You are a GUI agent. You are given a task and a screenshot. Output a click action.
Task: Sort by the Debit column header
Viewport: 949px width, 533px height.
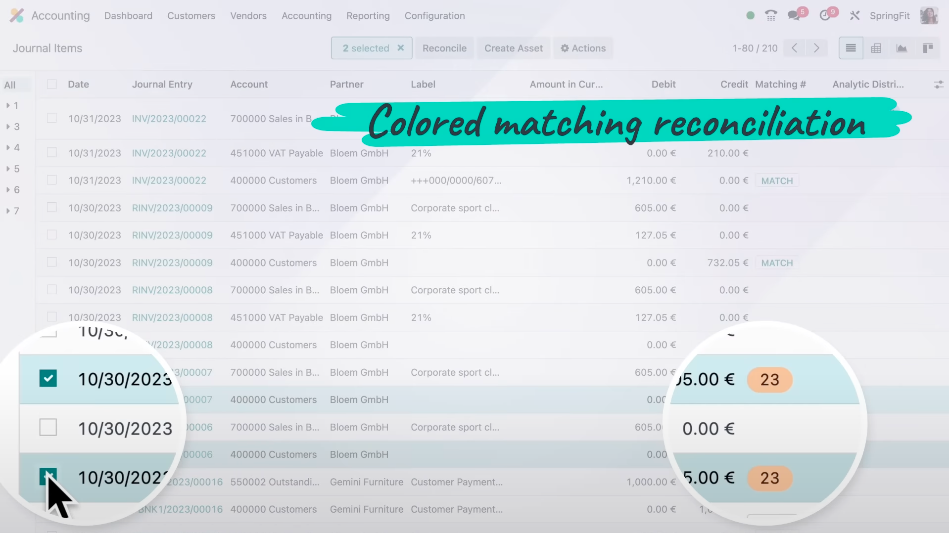click(x=663, y=84)
